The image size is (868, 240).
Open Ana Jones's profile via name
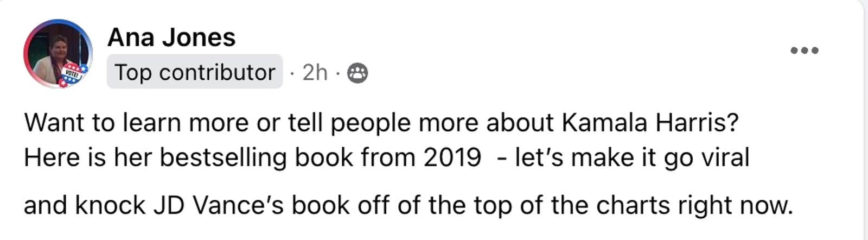(x=171, y=37)
